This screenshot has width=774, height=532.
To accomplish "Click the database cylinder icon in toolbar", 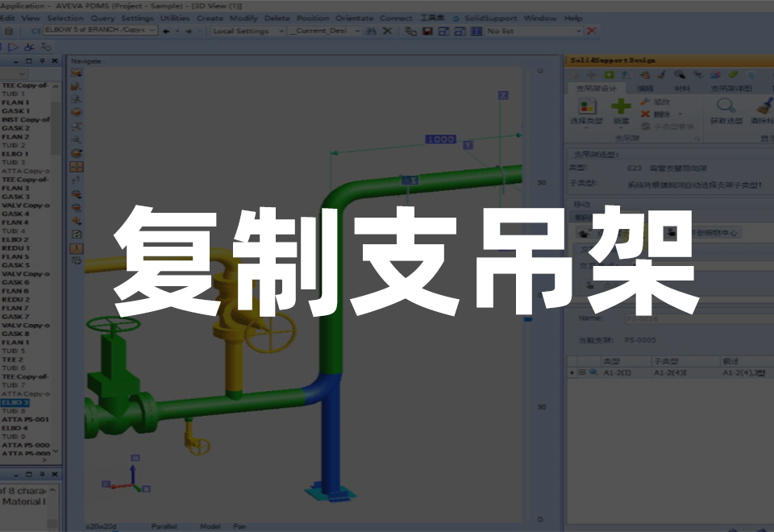I will [x=8, y=31].
